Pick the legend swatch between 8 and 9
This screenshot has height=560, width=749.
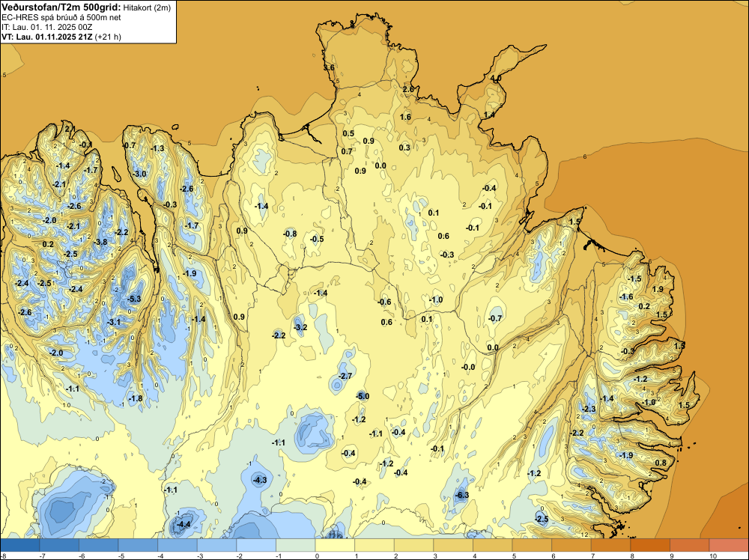point(650,545)
